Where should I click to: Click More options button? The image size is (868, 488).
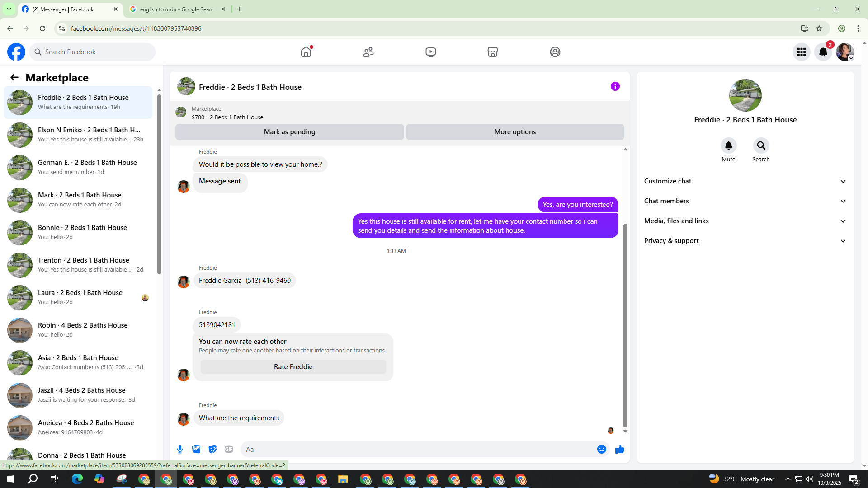point(515,132)
